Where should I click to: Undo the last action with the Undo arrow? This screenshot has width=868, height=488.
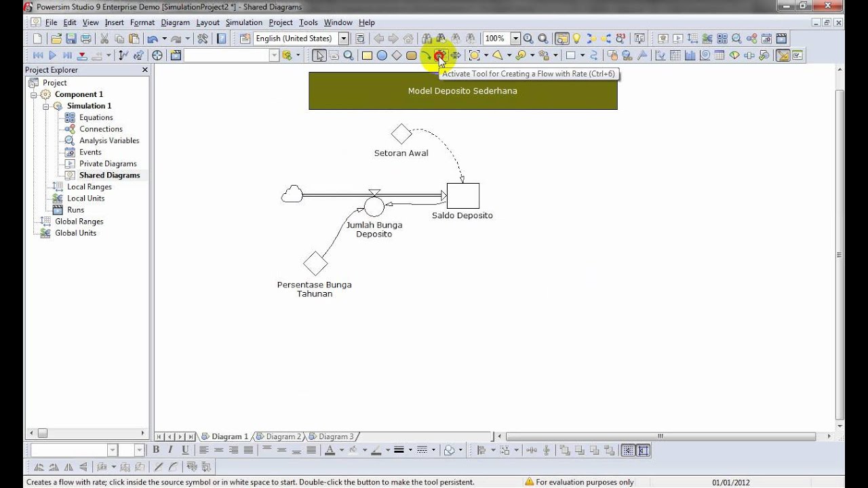tap(153, 39)
